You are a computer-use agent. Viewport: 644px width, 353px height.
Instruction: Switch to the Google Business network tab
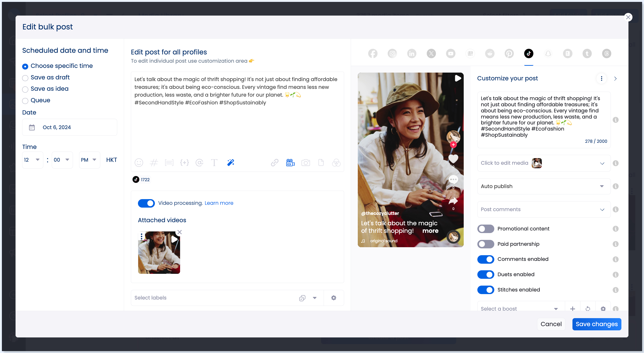[470, 53]
